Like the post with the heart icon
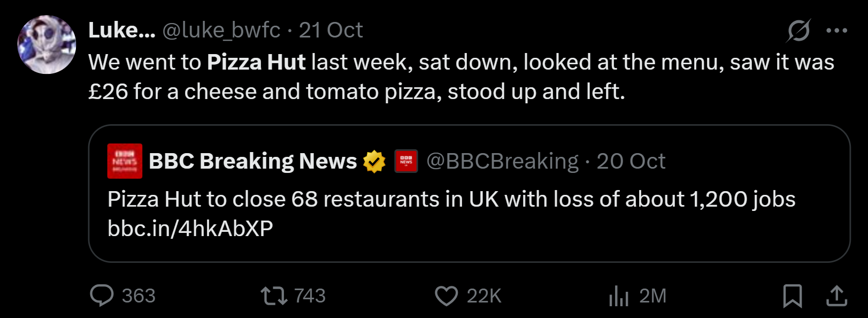The height and width of the screenshot is (318, 868). 446,296
